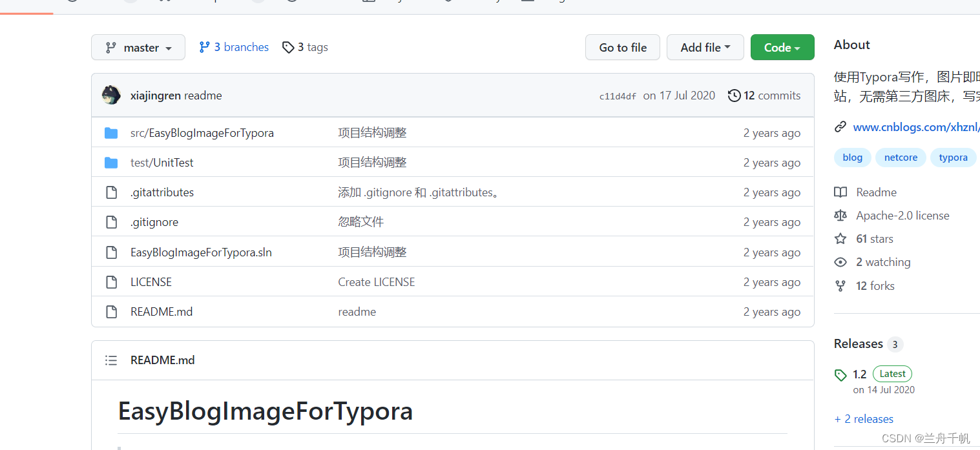View the 2 watching link
This screenshot has width=980, height=450.
(883, 262)
